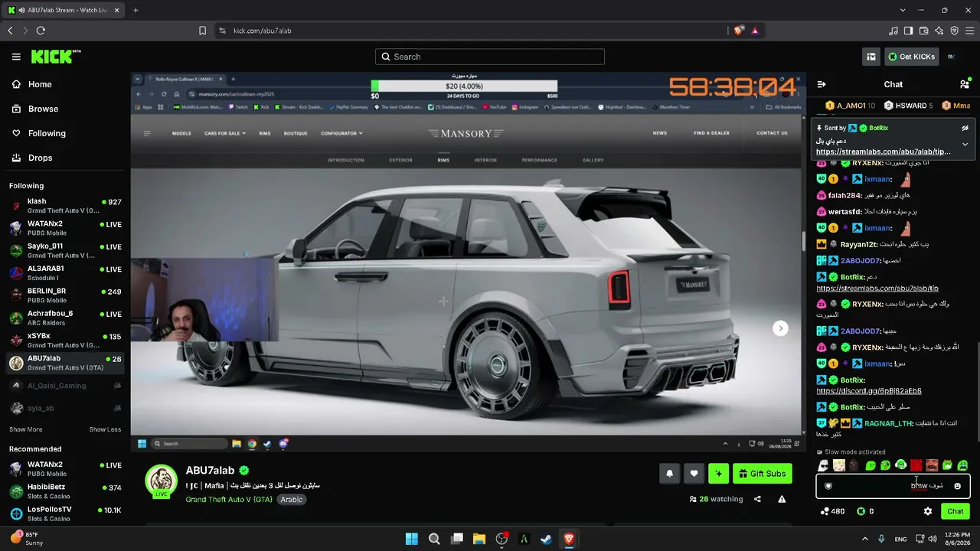Expand the followed list with Show More

(25, 429)
